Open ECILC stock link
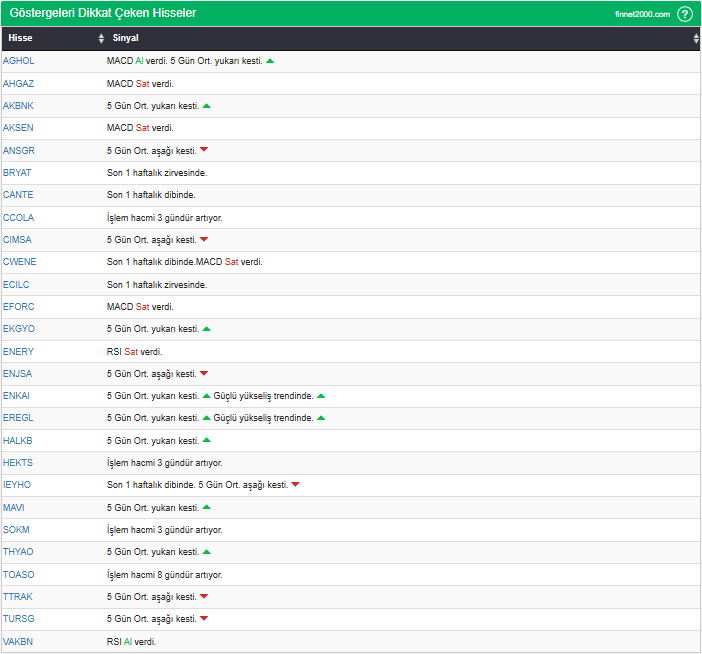This screenshot has width=702, height=654. (x=16, y=285)
